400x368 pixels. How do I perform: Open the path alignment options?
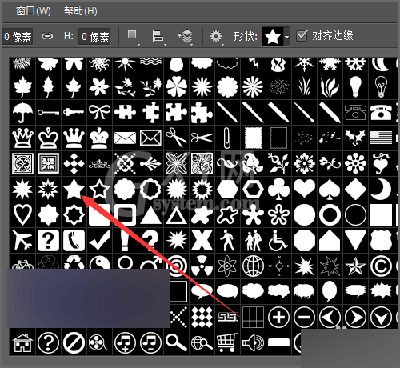(x=158, y=36)
